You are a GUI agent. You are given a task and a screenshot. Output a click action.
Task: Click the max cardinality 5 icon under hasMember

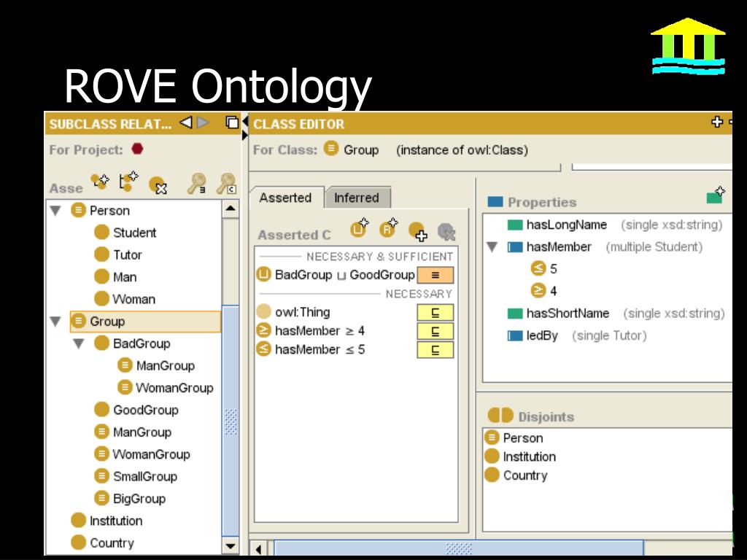click(538, 268)
